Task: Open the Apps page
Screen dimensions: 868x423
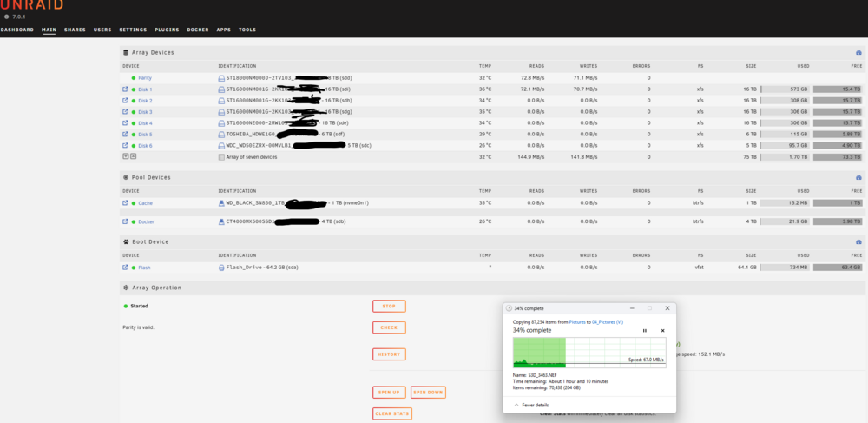Action: coord(224,30)
